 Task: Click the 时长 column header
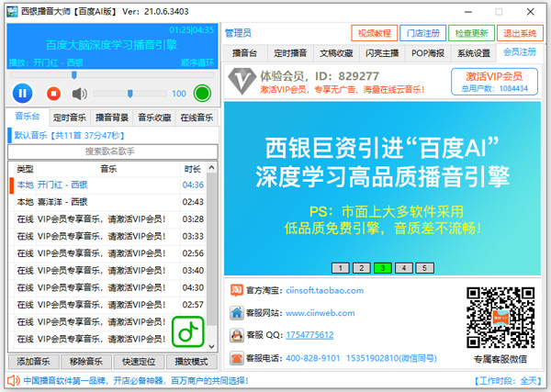pyautogui.click(x=193, y=169)
